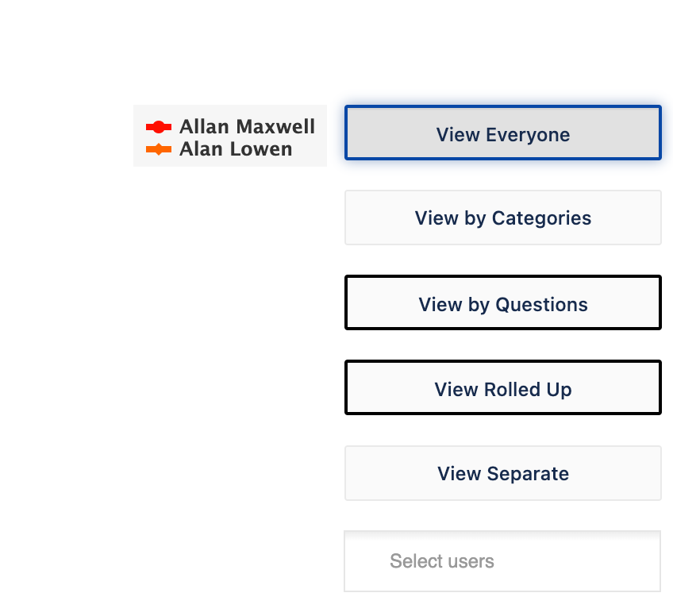Switch to the View Separate mode

(502, 472)
